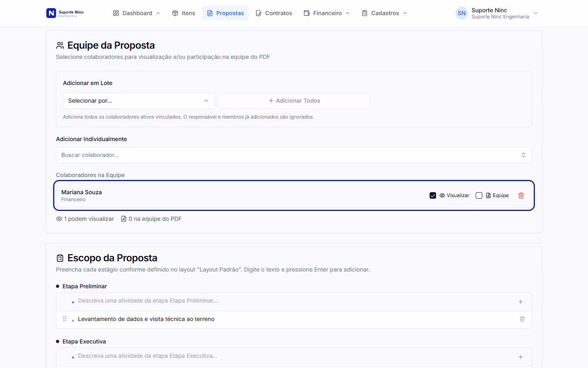Click the Escopo da Proposta clipboard icon
Screen dimensions: 588x368
click(60, 258)
